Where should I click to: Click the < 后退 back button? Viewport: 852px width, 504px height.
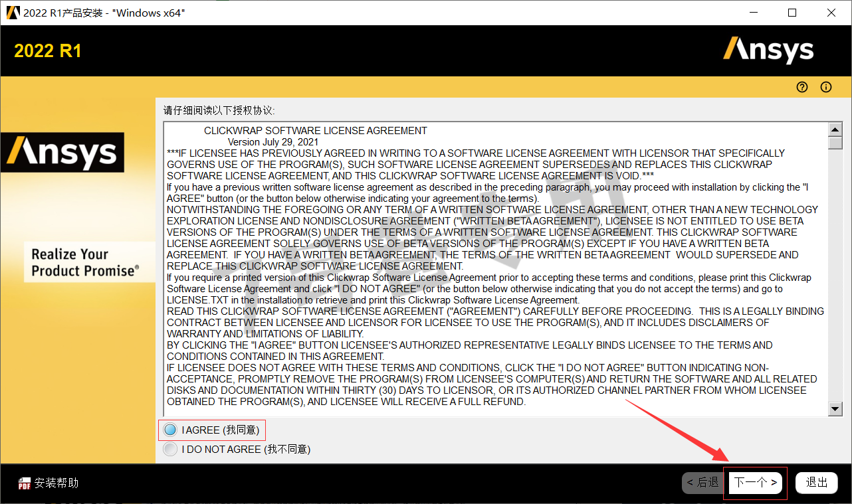[x=702, y=482]
